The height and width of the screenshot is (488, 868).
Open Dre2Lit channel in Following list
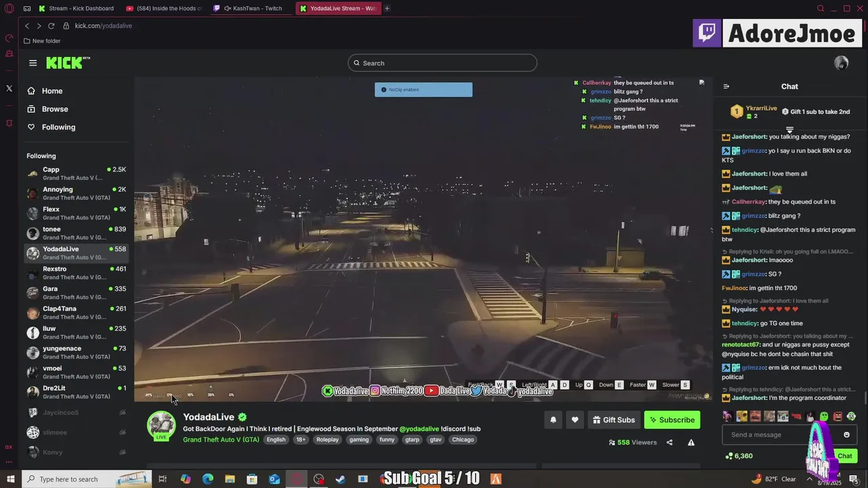click(76, 392)
